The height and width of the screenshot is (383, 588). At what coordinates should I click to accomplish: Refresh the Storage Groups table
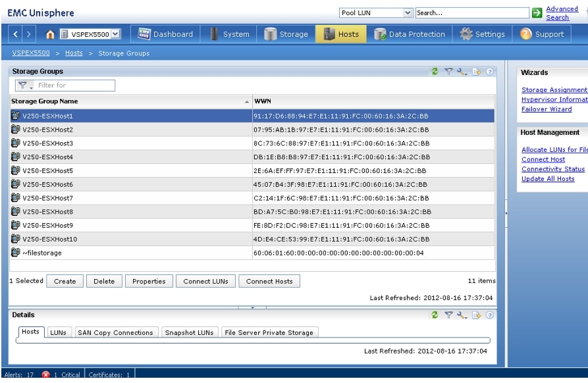pos(435,71)
